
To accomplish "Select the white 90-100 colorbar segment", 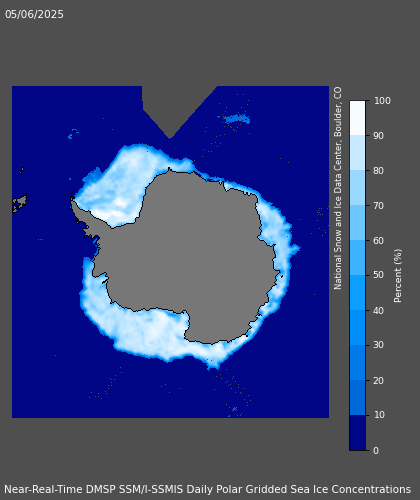I will [357, 118].
